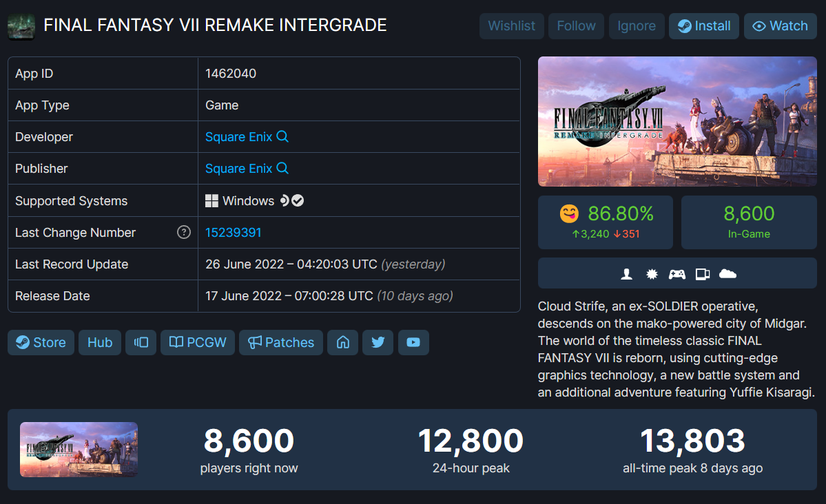The height and width of the screenshot is (504, 826).
Task: Click the Watch button
Action: click(780, 26)
